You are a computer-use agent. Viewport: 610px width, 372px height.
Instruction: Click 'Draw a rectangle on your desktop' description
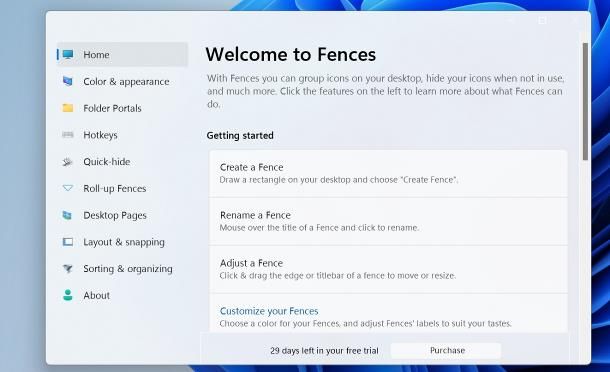click(x=338, y=180)
